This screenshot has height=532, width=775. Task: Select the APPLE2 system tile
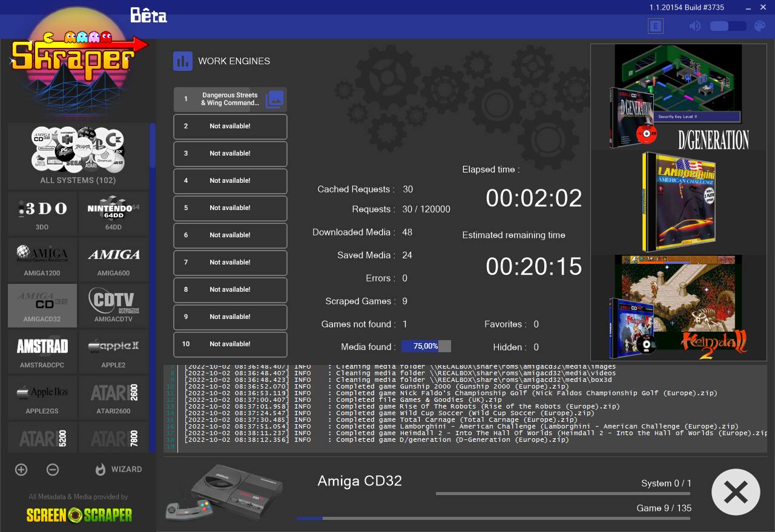114,352
